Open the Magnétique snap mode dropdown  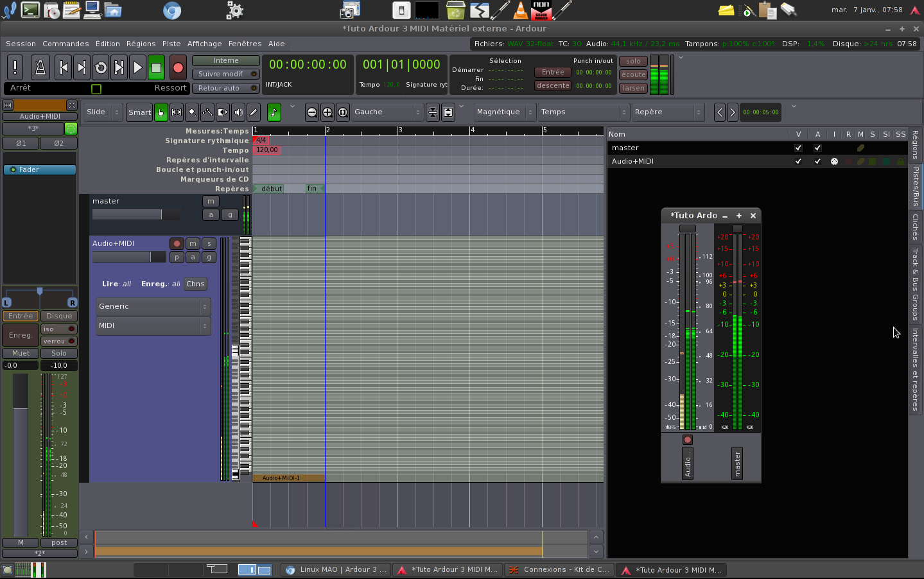(x=504, y=112)
